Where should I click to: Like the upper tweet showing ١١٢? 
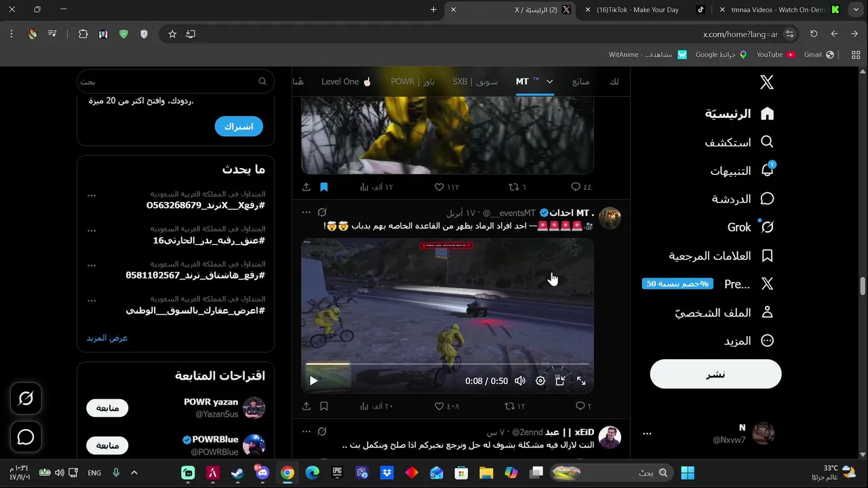pos(447,187)
